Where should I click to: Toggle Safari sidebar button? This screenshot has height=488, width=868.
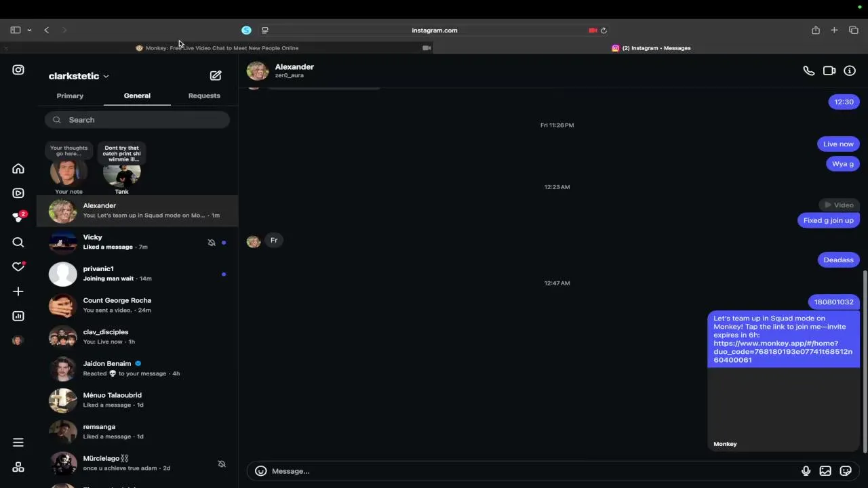(15, 30)
